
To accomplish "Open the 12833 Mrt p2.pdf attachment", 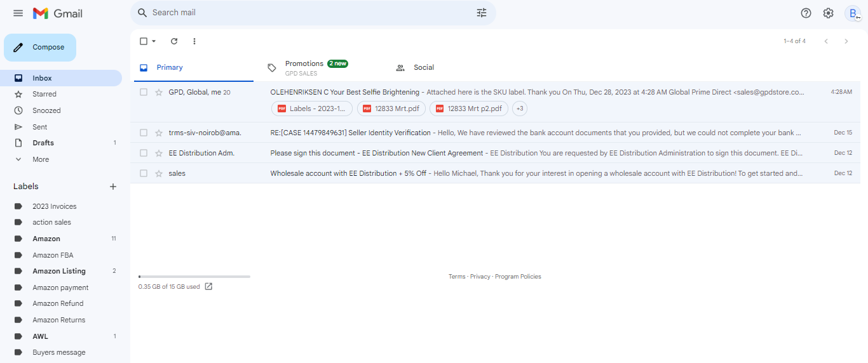I will click(x=469, y=109).
